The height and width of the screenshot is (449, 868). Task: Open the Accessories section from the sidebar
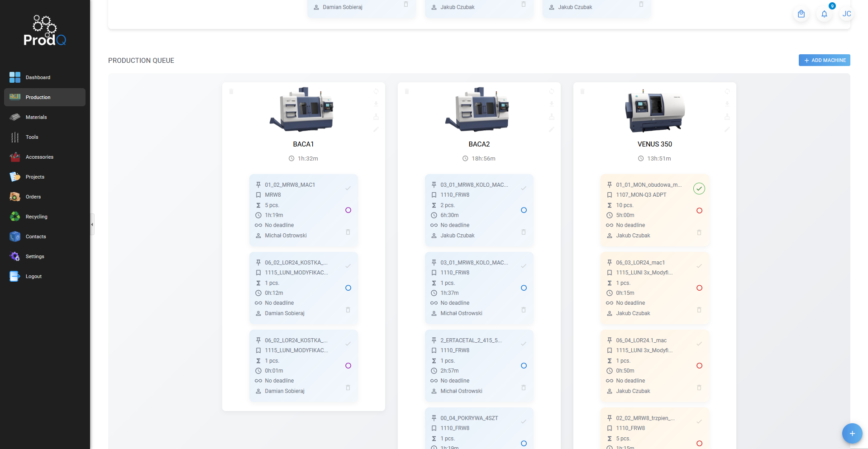tap(39, 157)
